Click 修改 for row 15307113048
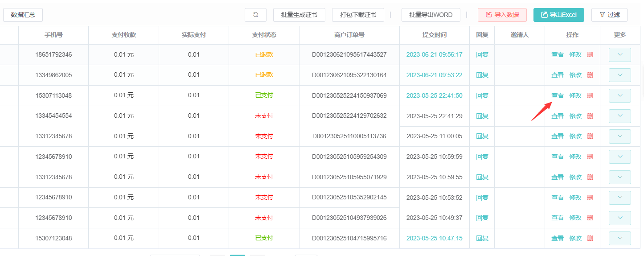The height and width of the screenshot is (256, 644). point(575,95)
